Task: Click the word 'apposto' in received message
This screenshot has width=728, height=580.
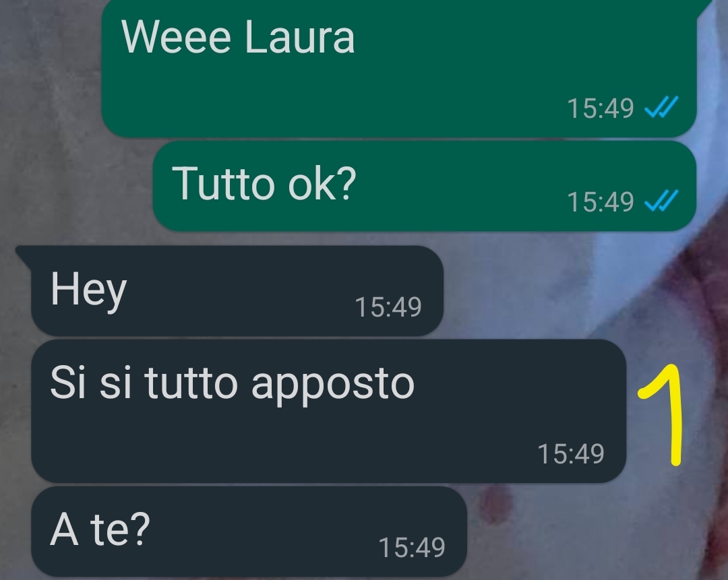Action: [x=332, y=386]
